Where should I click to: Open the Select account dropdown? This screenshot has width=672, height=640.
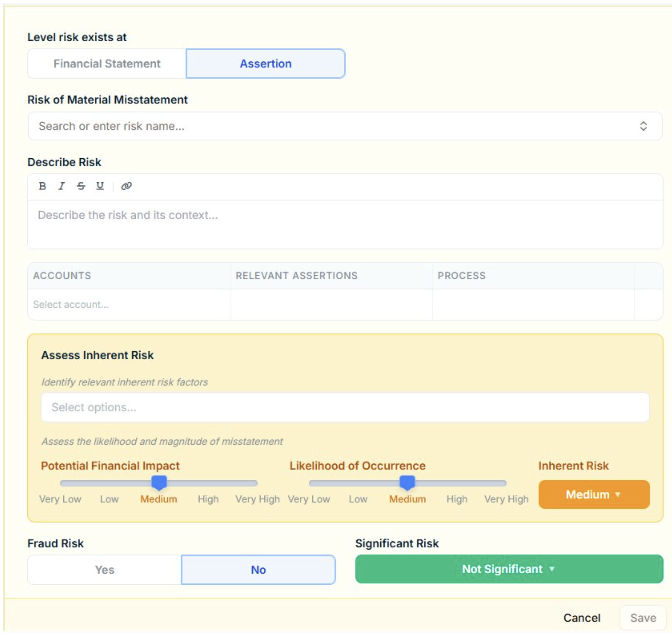click(x=129, y=305)
